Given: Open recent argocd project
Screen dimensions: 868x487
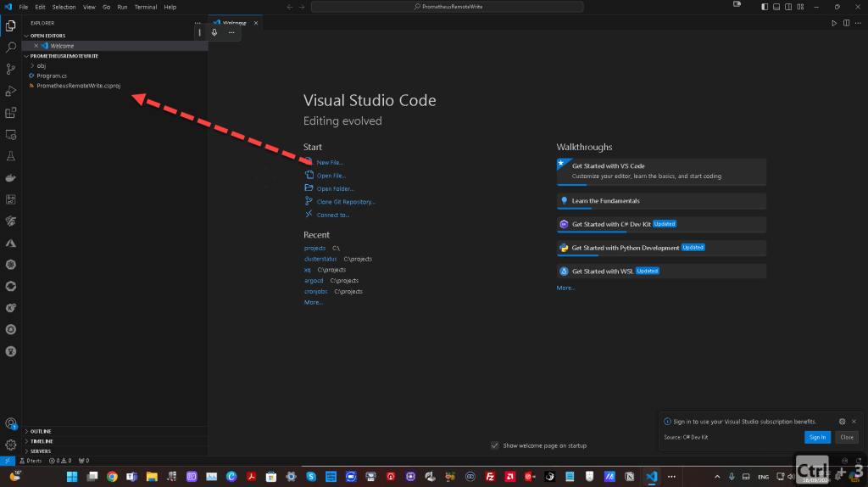Looking at the screenshot, I should 314,281.
